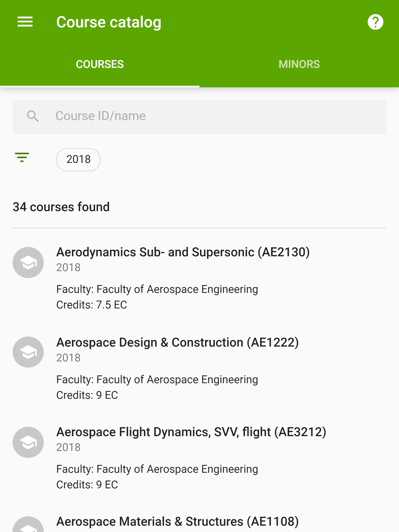Open the hamburger navigation menu
The image size is (399, 532).
[x=25, y=22]
